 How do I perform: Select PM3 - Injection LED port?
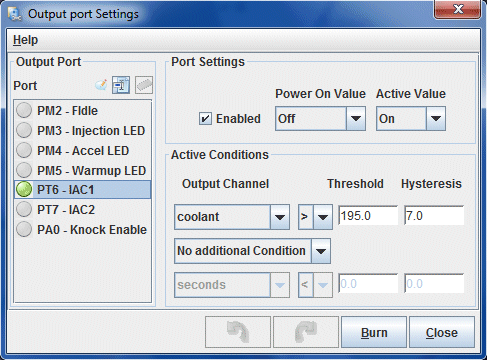click(x=82, y=130)
